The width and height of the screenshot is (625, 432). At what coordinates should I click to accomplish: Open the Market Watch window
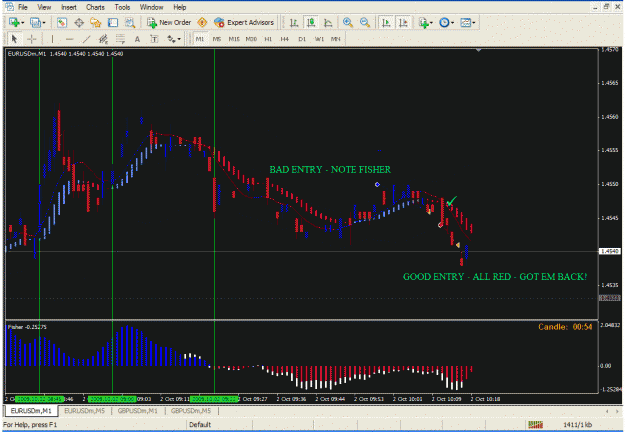pyautogui.click(x=62, y=23)
